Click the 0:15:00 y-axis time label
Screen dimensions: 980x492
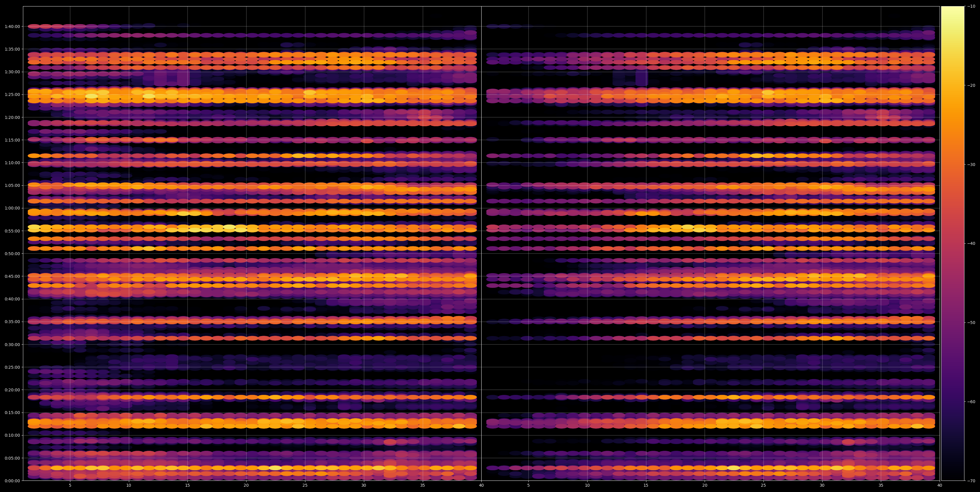[12, 413]
